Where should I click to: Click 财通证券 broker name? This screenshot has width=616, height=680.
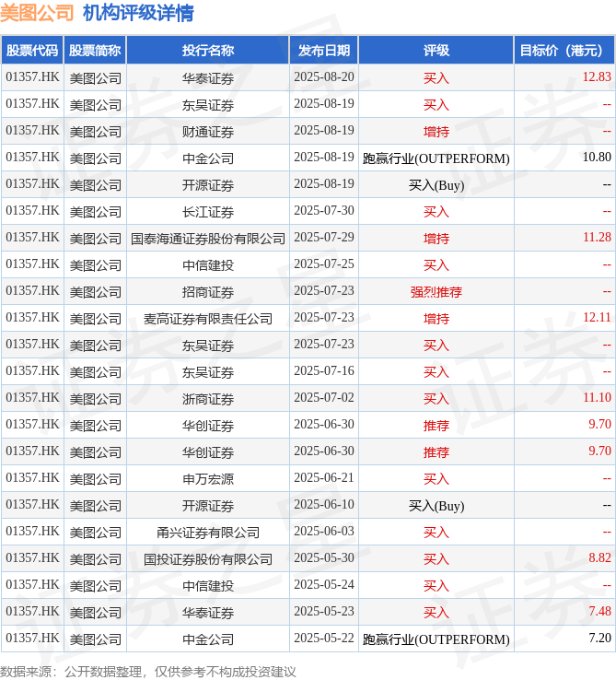click(x=208, y=132)
